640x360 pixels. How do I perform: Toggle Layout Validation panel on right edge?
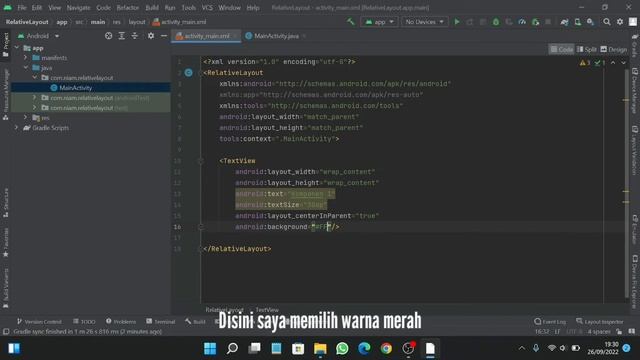pos(635,151)
